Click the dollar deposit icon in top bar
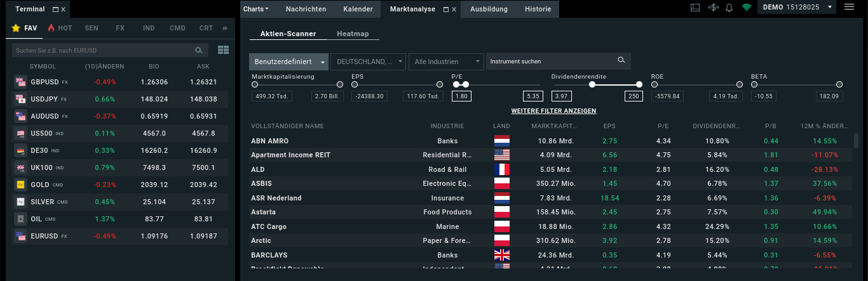 (712, 8)
